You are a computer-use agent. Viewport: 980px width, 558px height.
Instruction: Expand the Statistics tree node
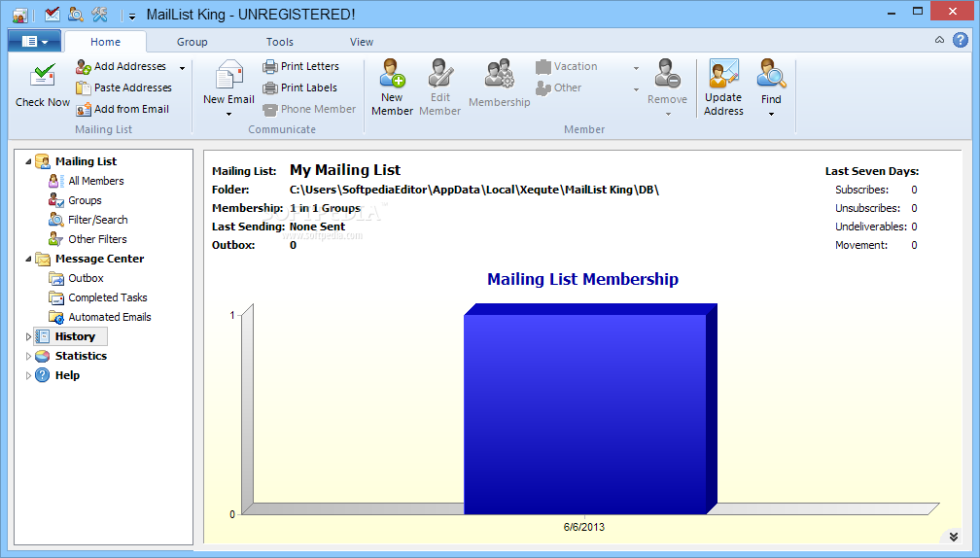tap(28, 356)
